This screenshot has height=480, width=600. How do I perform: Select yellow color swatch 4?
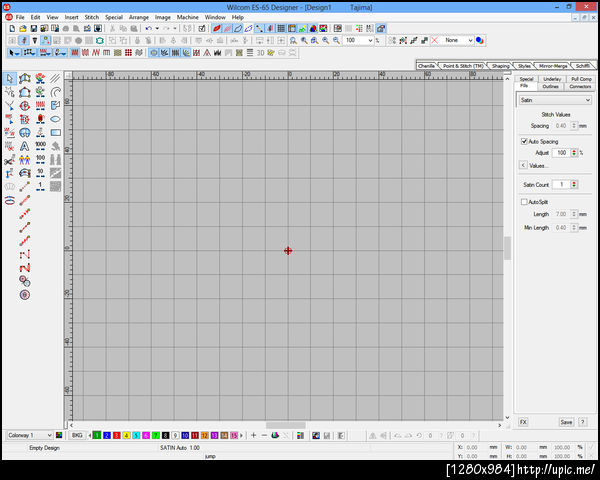click(x=126, y=436)
